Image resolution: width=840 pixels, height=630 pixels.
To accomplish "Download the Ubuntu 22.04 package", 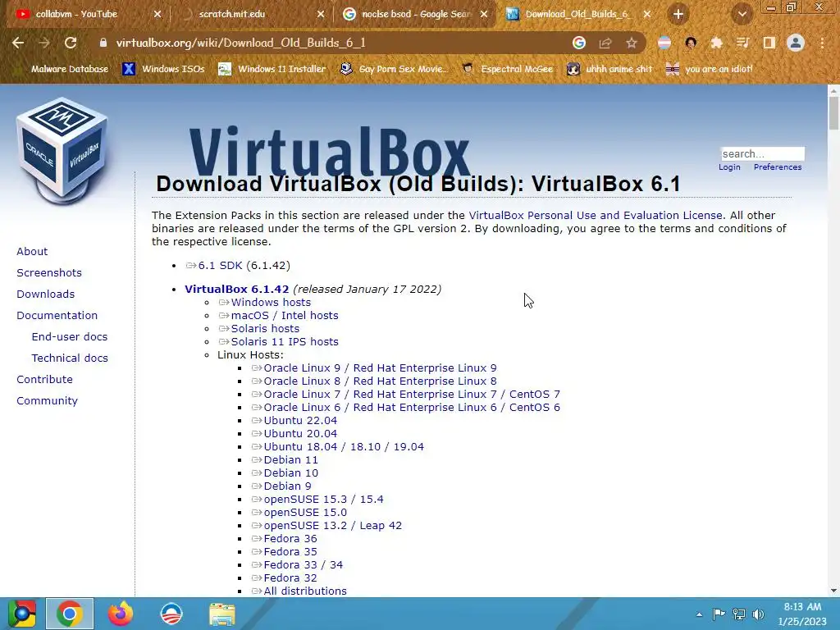I will point(300,421).
